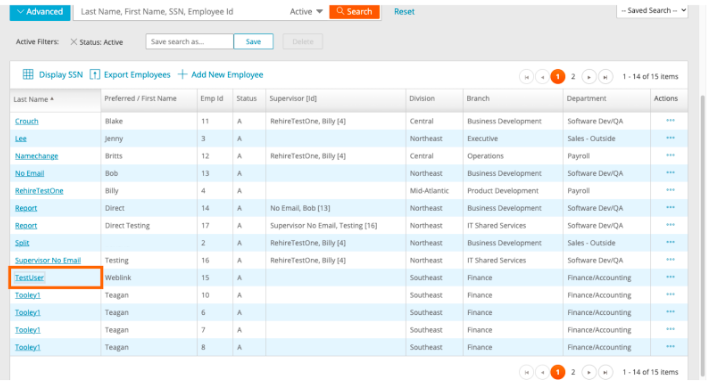Go to previous page in top pager
The width and height of the screenshot is (714, 384).
542,77
